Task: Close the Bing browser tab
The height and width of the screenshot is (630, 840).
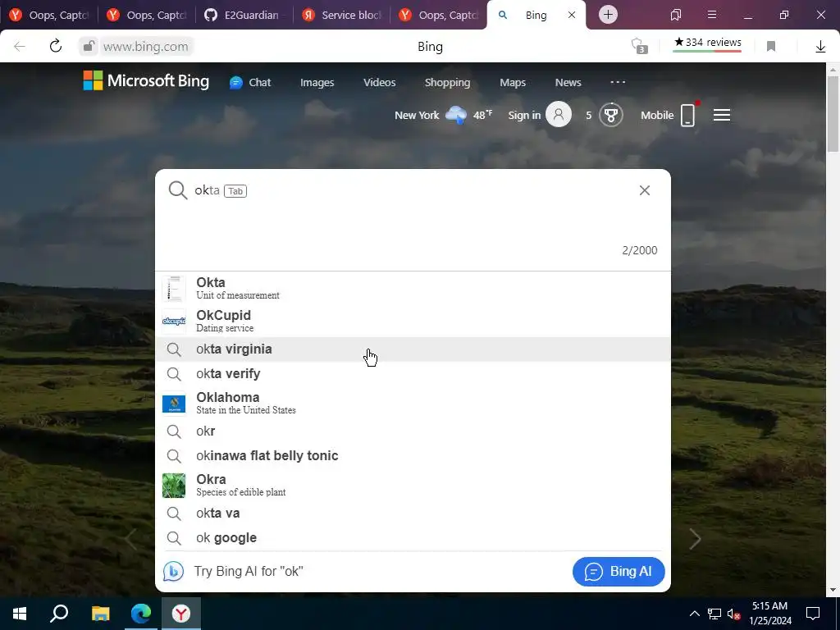Action: coord(572,15)
